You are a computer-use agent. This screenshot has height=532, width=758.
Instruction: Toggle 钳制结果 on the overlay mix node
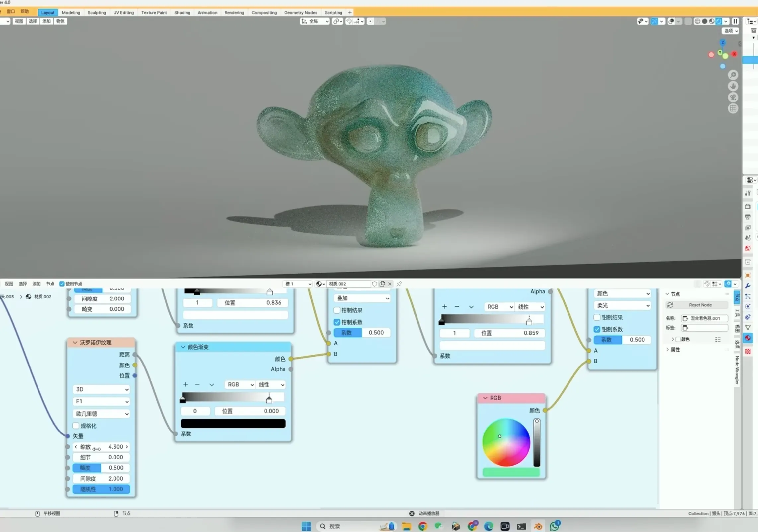coord(337,310)
